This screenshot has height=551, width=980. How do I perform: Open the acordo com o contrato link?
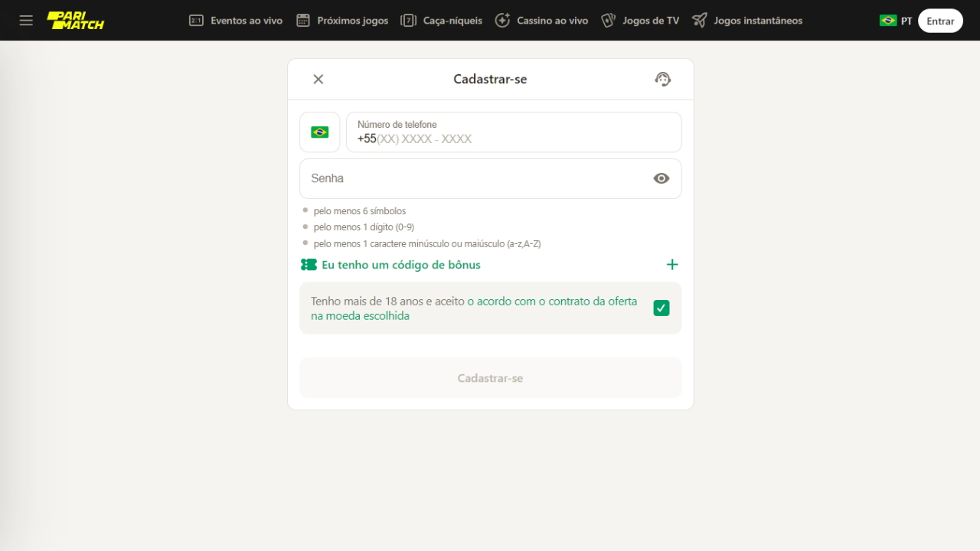tap(474, 308)
